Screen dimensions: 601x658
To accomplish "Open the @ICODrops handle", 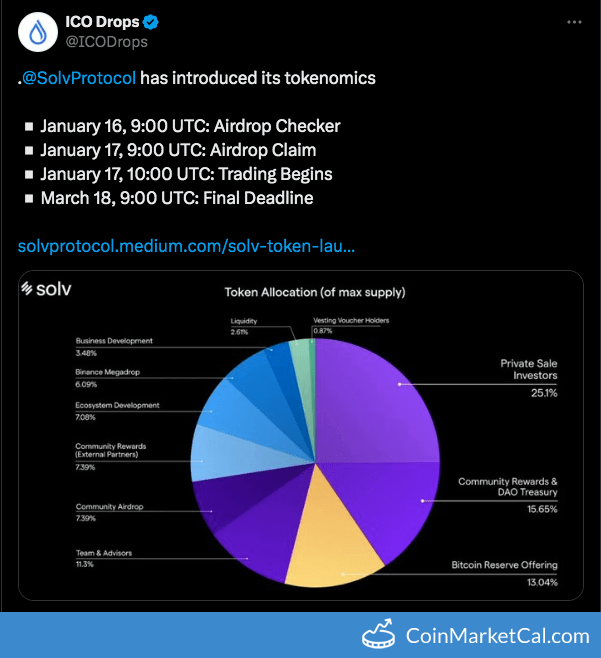I will pyautogui.click(x=106, y=42).
